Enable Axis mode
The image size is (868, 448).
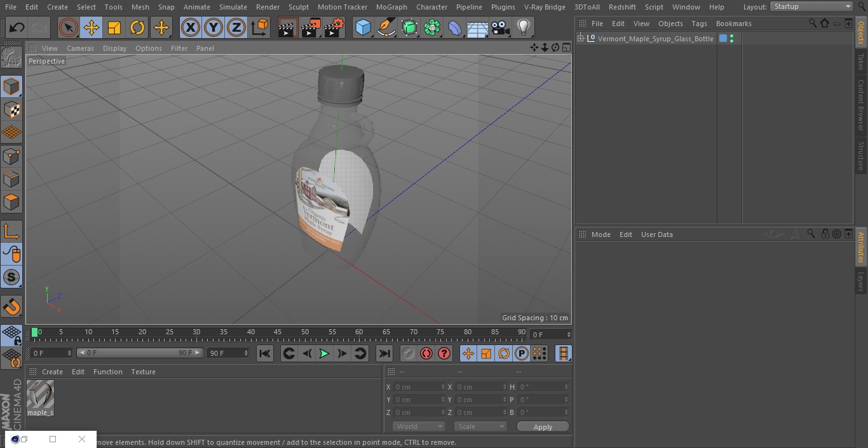coord(11,231)
